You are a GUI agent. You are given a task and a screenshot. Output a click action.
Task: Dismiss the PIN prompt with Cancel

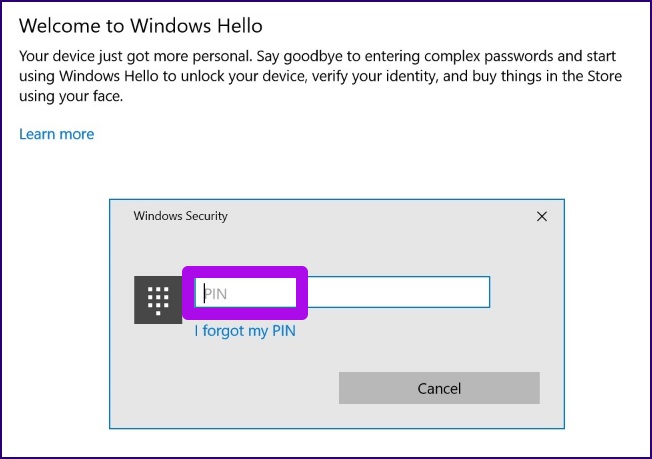pyautogui.click(x=439, y=388)
